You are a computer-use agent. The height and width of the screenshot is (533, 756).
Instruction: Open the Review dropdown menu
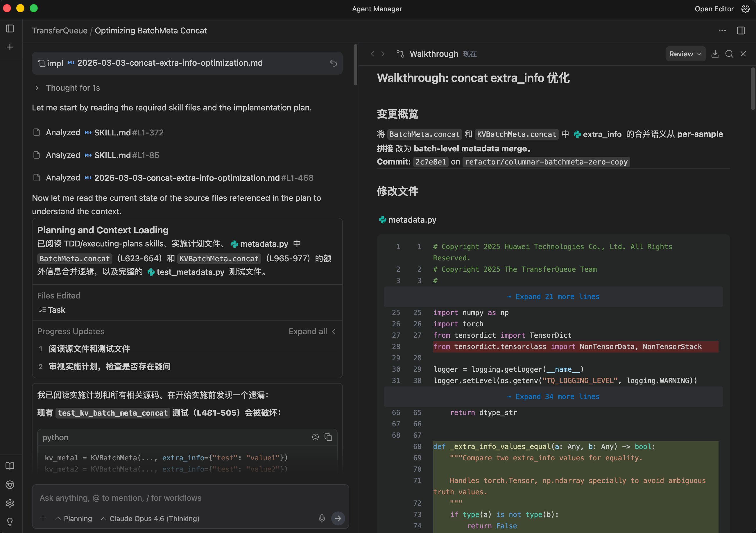(x=685, y=54)
